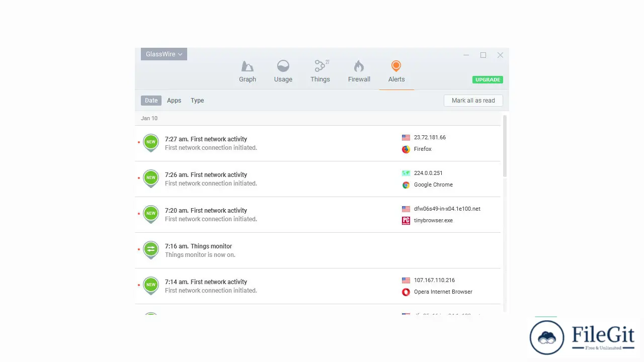Click the NEW badge icon for 7:20 am alert
The height and width of the screenshot is (362, 644).
click(151, 214)
